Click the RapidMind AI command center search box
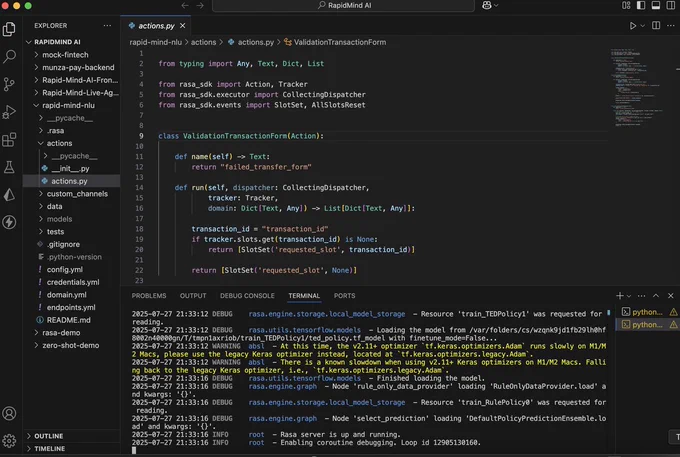The image size is (680, 457). coord(343,5)
